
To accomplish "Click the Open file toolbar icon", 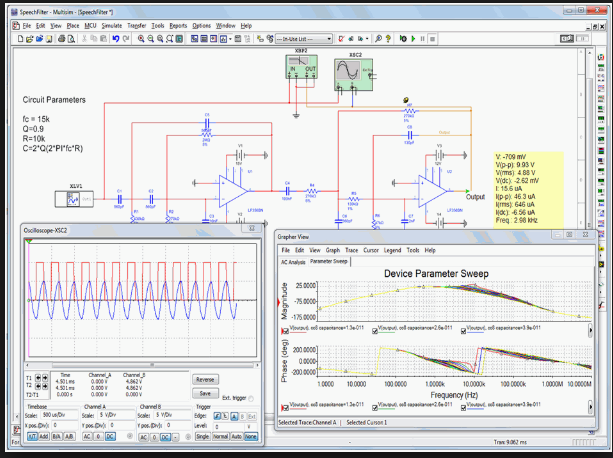I will tap(32, 38).
